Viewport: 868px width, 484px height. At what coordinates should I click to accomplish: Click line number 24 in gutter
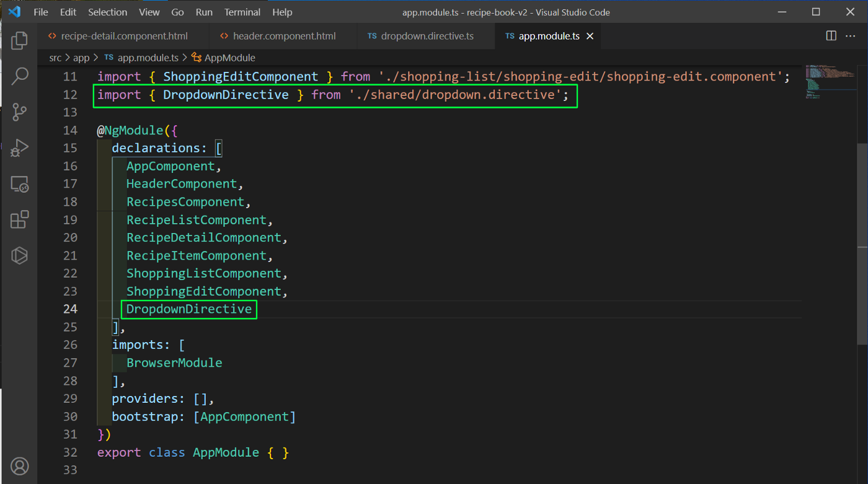point(70,309)
